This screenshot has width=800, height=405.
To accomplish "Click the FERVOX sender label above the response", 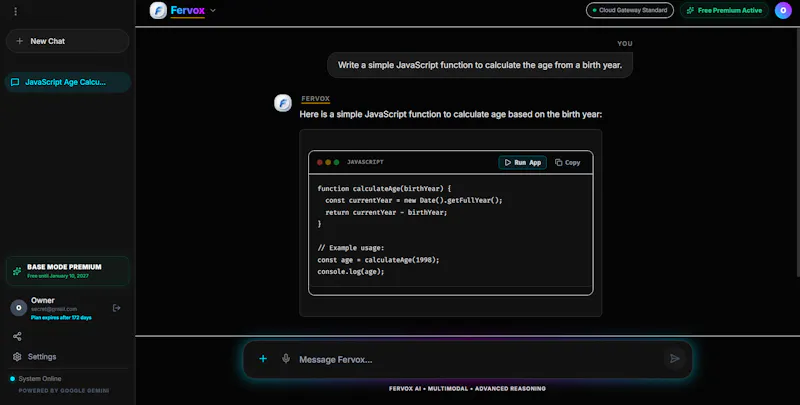I will [x=315, y=98].
